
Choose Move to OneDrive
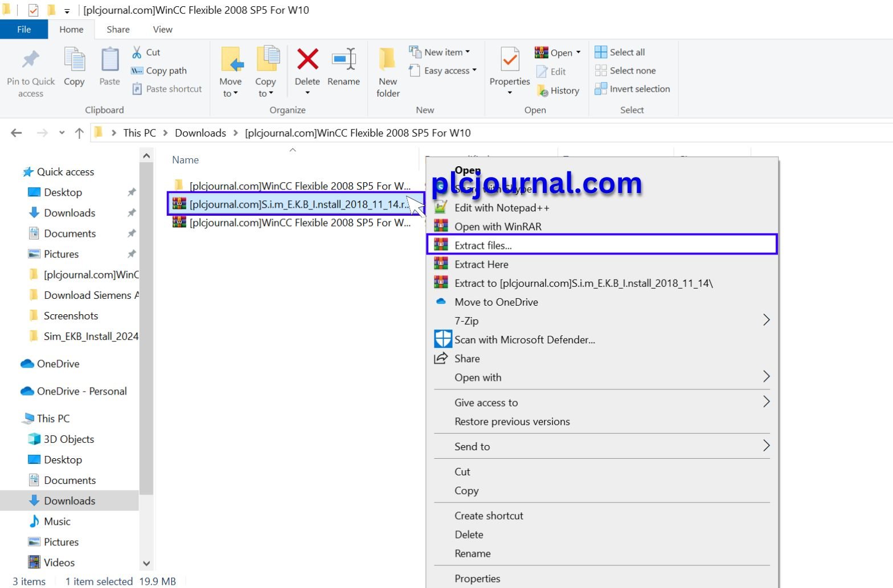[602, 302]
